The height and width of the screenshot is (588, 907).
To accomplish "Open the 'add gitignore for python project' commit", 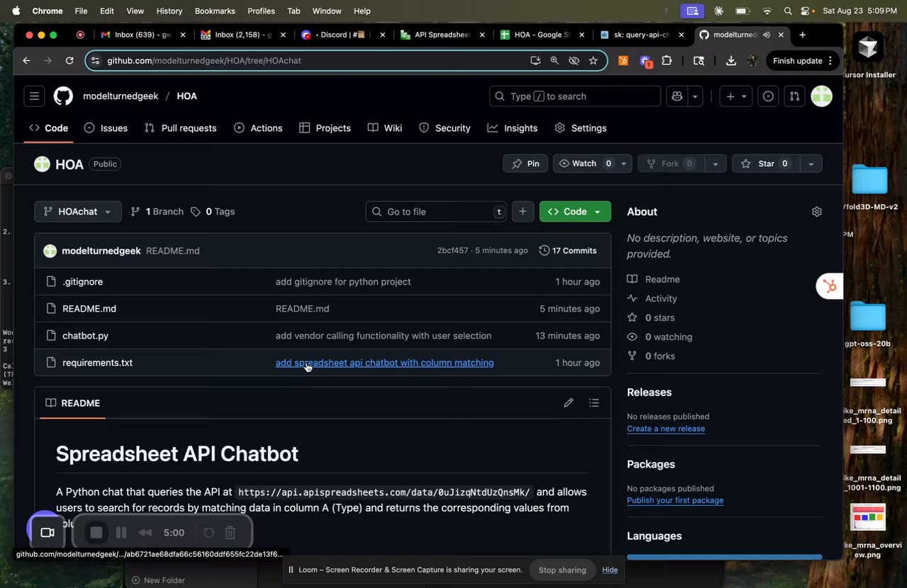I will pos(343,282).
